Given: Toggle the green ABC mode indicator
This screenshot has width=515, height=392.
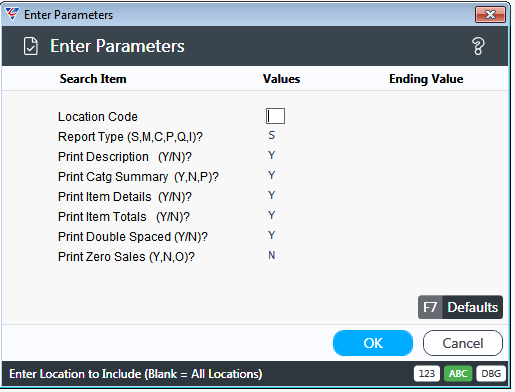Looking at the screenshot, I should tap(458, 374).
